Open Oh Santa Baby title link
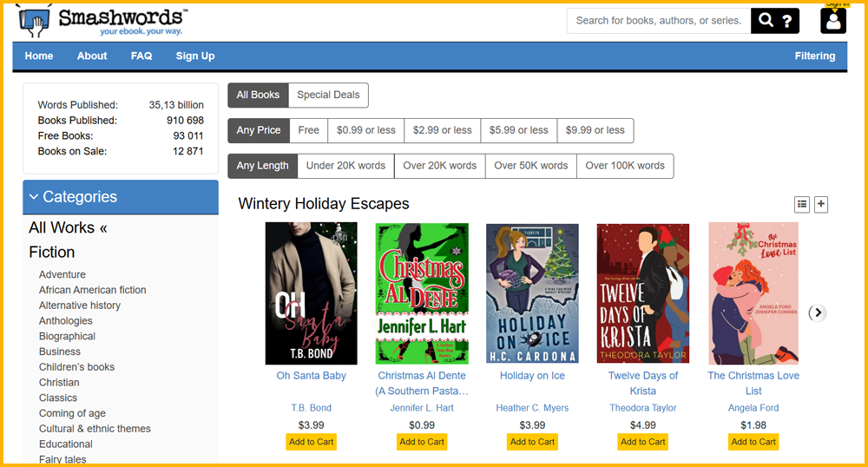Viewport: 868px width, 467px height. [x=311, y=376]
